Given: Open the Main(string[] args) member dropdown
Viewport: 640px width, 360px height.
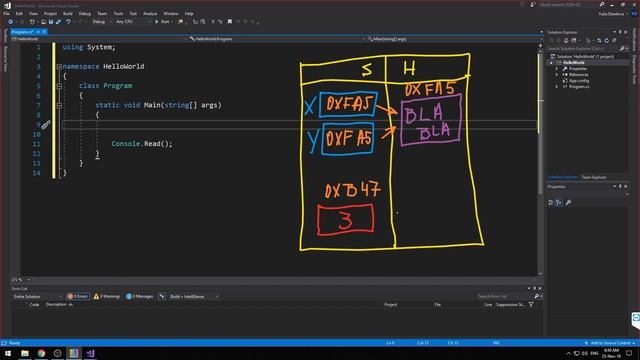Looking at the screenshot, I should pos(455,39).
